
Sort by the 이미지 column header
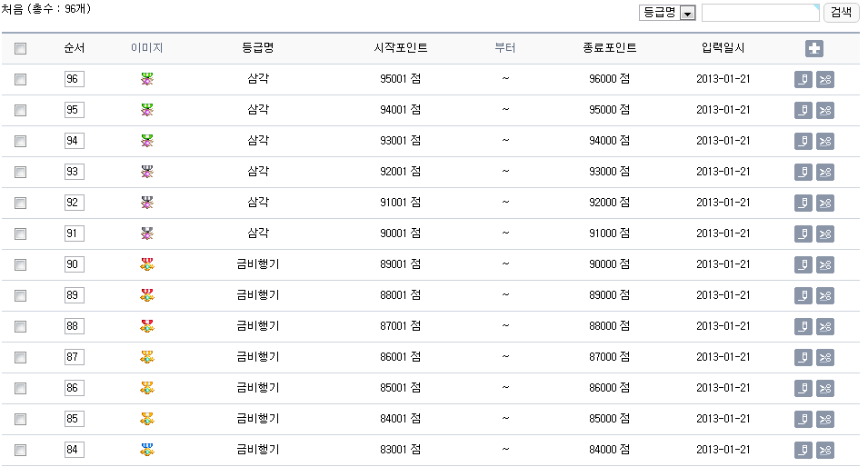tap(146, 48)
